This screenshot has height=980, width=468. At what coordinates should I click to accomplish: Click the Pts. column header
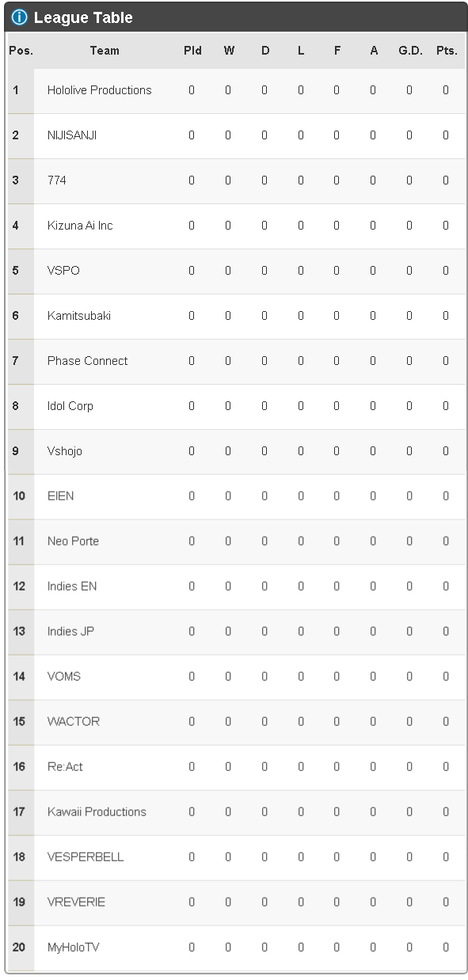(447, 51)
